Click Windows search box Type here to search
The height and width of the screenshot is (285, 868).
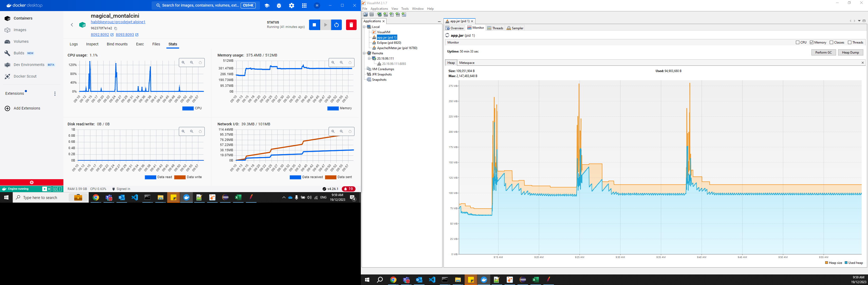[x=50, y=197]
